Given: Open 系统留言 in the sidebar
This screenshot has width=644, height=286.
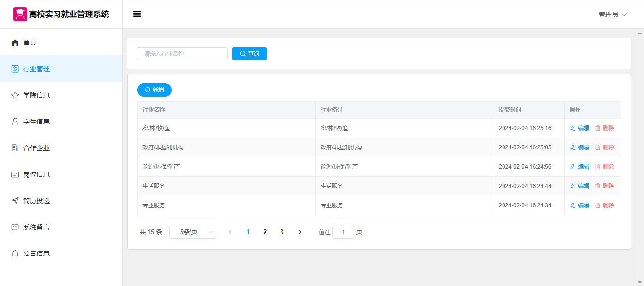Looking at the screenshot, I should pyautogui.click(x=36, y=227).
